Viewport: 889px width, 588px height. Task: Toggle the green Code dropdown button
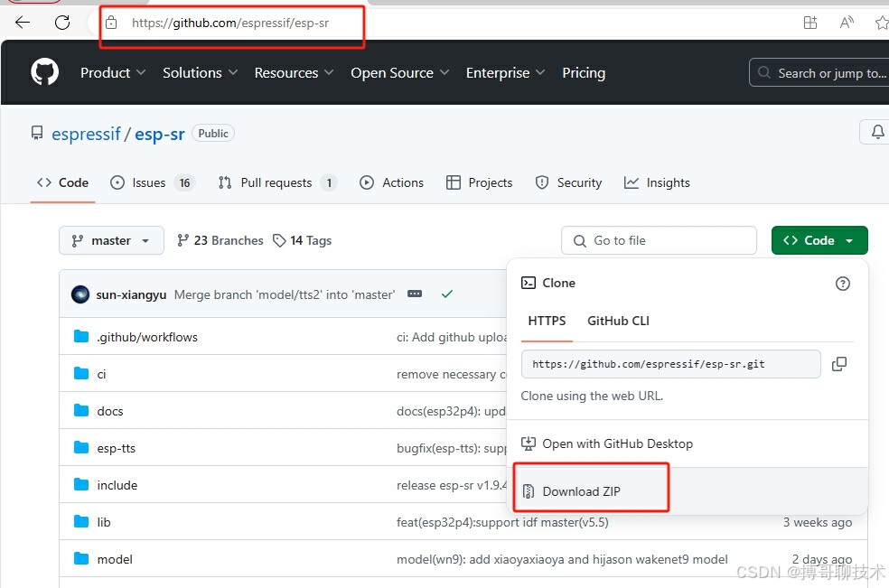(819, 240)
